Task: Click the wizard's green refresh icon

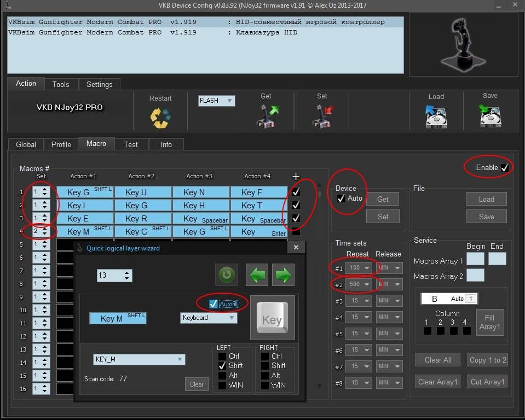Action: [227, 275]
